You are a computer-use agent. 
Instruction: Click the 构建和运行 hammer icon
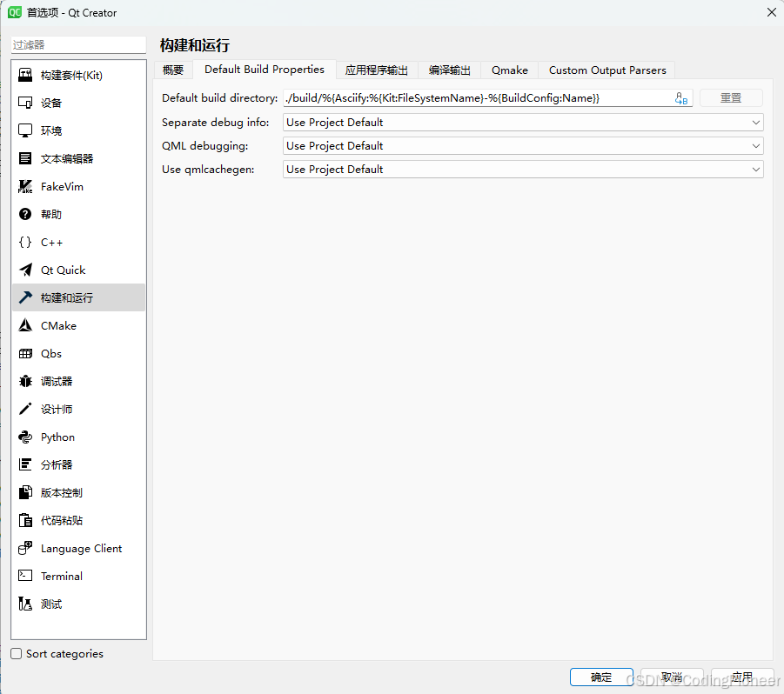(x=25, y=297)
